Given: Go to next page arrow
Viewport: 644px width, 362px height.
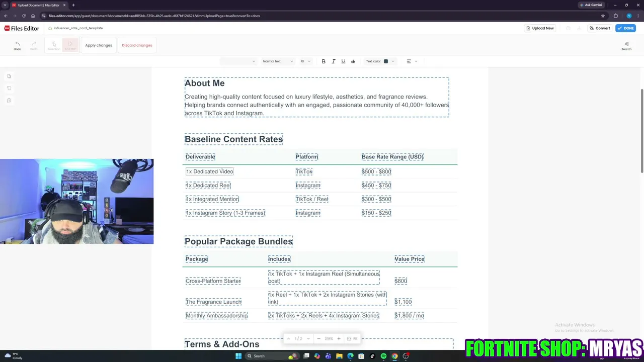Looking at the screenshot, I should 308,339.
